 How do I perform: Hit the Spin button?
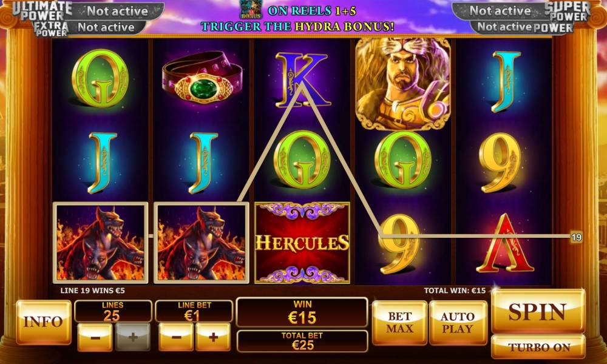(x=538, y=311)
